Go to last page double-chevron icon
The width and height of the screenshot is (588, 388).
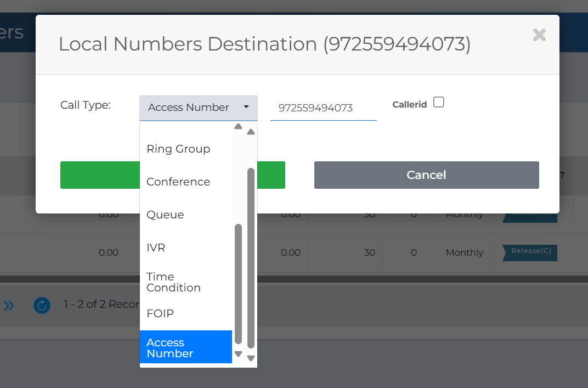point(9,306)
